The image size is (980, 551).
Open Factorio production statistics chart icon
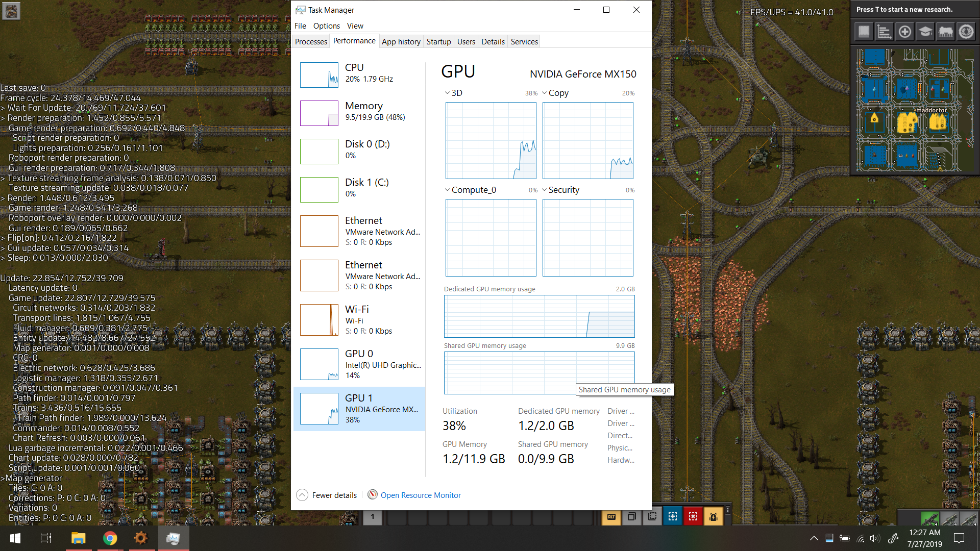(x=885, y=32)
